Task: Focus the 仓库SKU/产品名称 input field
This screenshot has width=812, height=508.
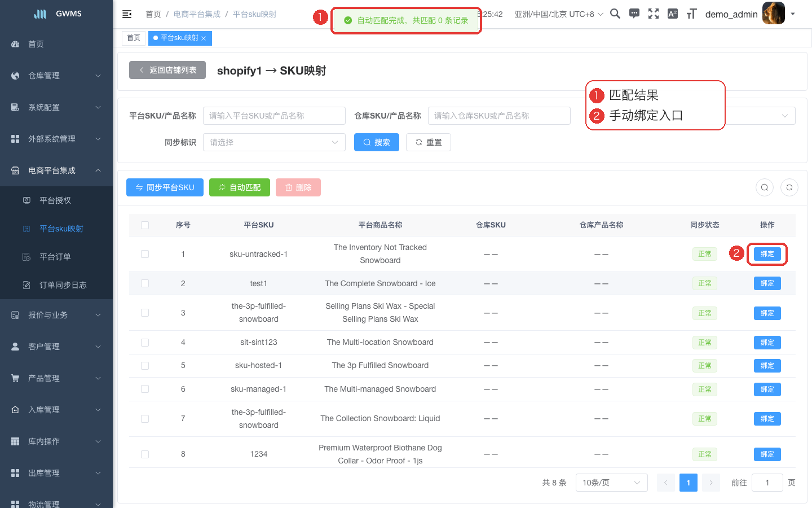Action: (x=499, y=116)
